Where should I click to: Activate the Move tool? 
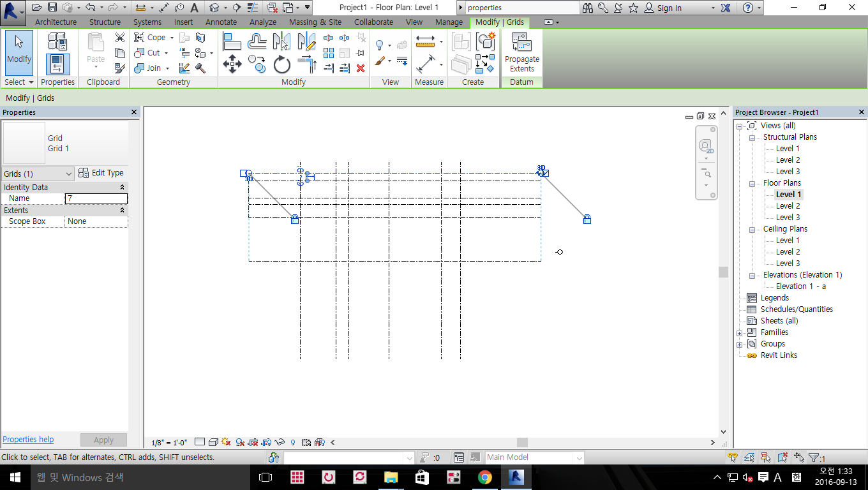click(232, 64)
